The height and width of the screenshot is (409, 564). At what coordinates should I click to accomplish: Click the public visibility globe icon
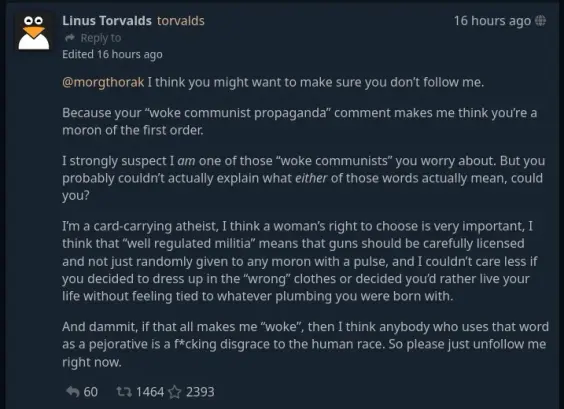click(540, 21)
